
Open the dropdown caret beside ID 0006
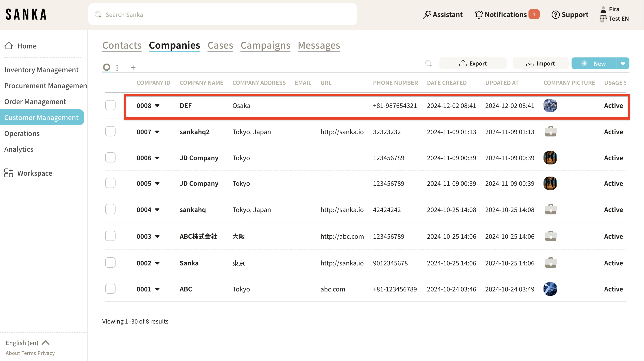(x=157, y=158)
